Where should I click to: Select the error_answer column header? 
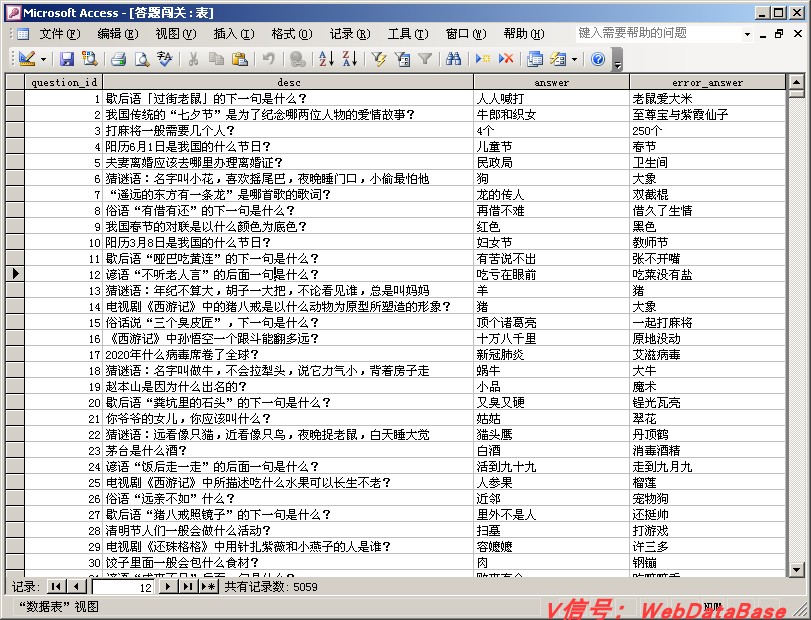(708, 82)
